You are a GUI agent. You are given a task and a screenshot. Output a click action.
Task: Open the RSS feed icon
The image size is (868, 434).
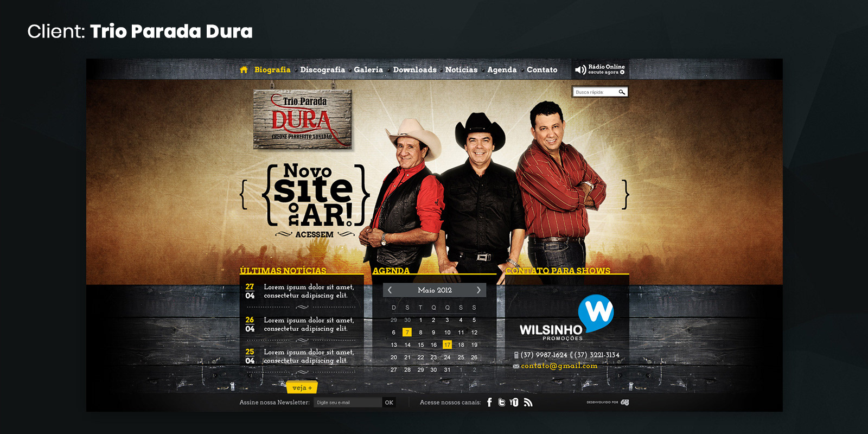tap(528, 402)
